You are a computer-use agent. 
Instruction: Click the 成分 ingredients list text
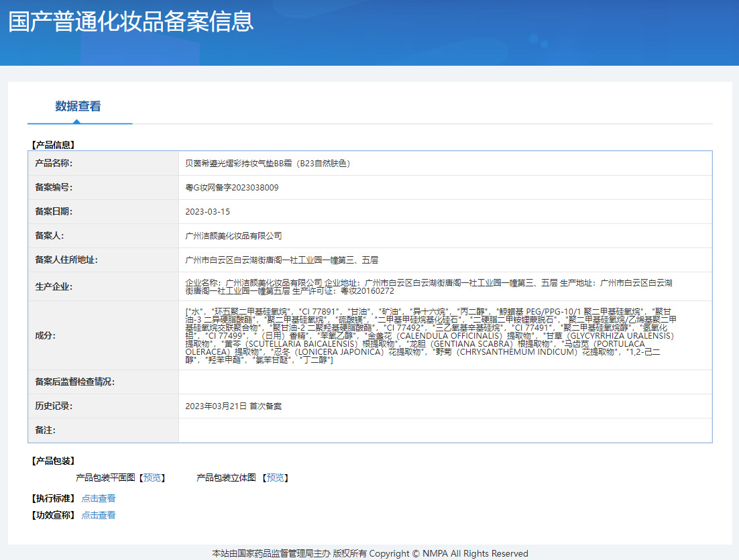pos(429,335)
